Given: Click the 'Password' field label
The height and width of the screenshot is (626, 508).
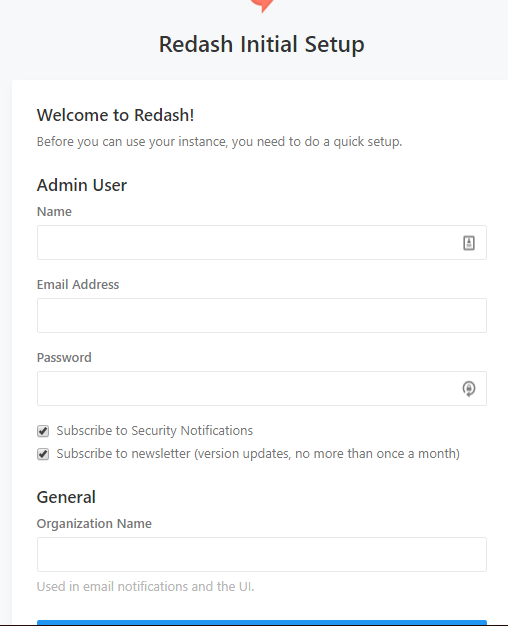Looking at the screenshot, I should point(64,358).
